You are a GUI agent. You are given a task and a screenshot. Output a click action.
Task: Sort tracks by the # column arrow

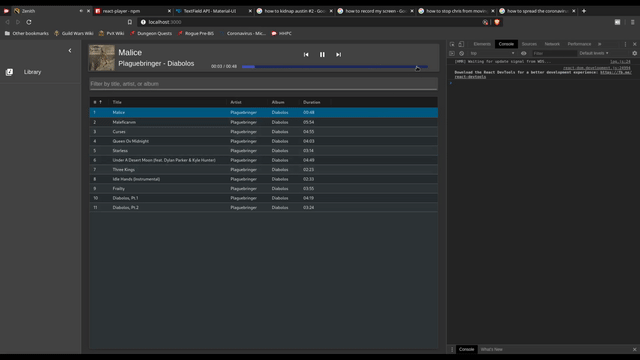click(100, 102)
